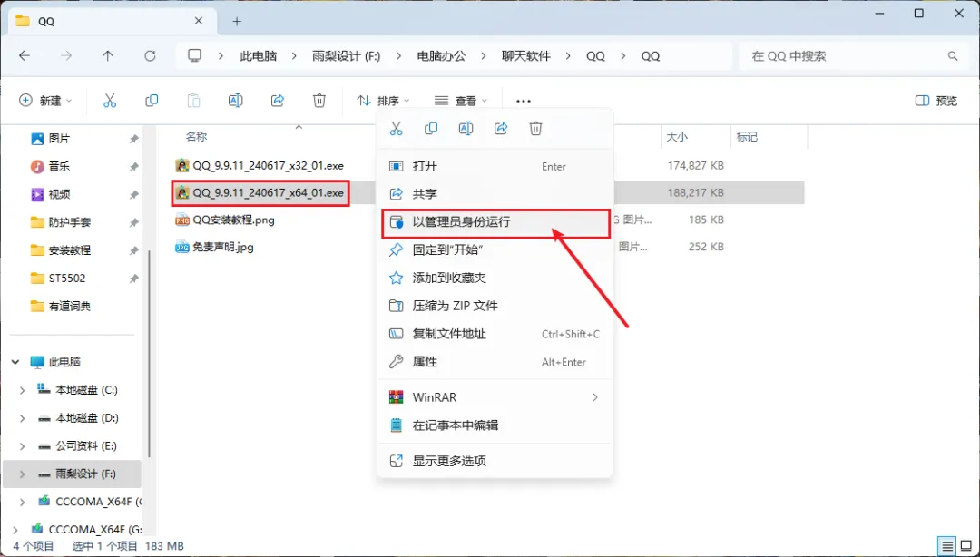The height and width of the screenshot is (557, 980).
Task: Click the toolbar Share icon
Action: tap(278, 101)
